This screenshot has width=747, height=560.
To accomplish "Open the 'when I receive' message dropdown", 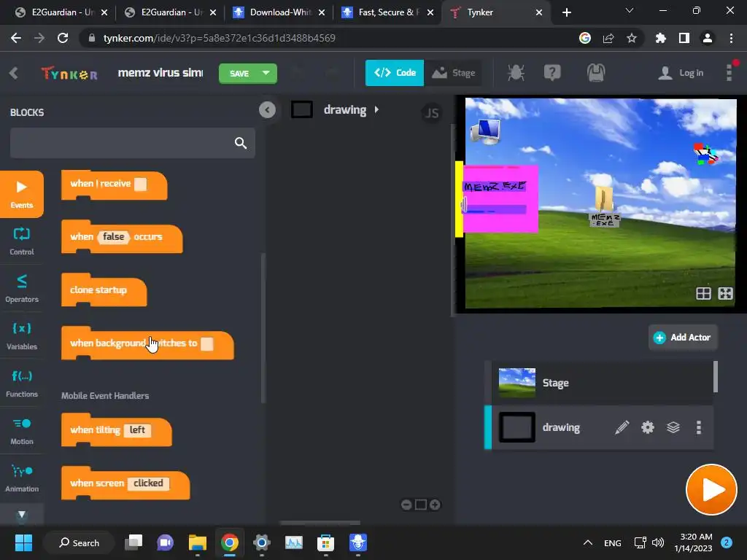I will [141, 184].
